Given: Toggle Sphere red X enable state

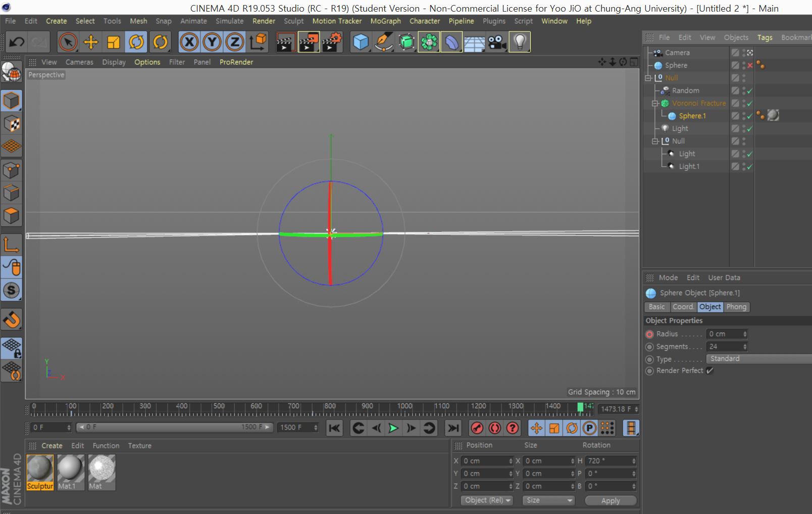Looking at the screenshot, I should [750, 65].
